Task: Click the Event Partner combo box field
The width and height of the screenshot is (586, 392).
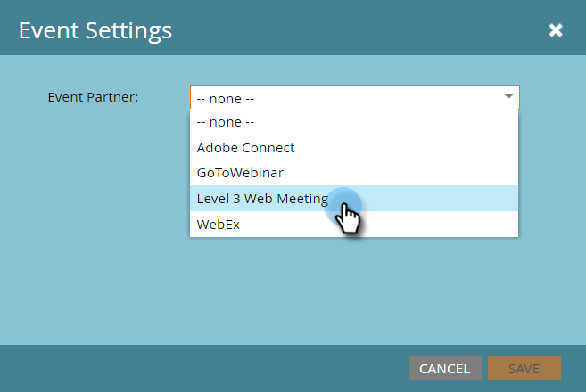Action: click(x=355, y=97)
